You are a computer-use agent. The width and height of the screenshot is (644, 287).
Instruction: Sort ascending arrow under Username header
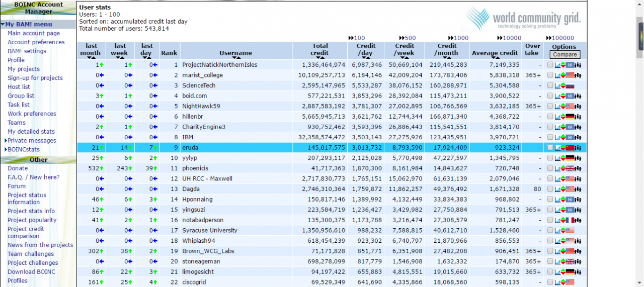point(238,58)
